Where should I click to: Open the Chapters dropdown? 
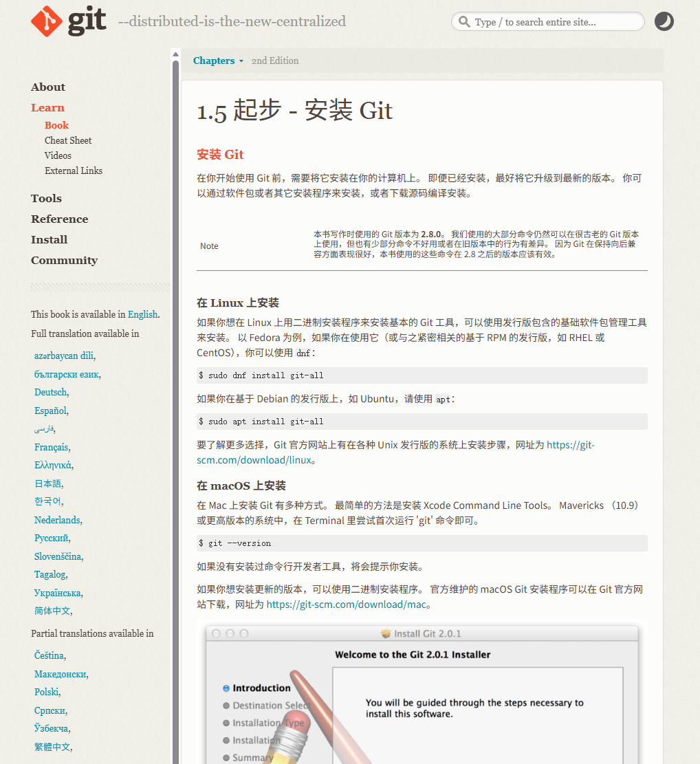(x=218, y=61)
